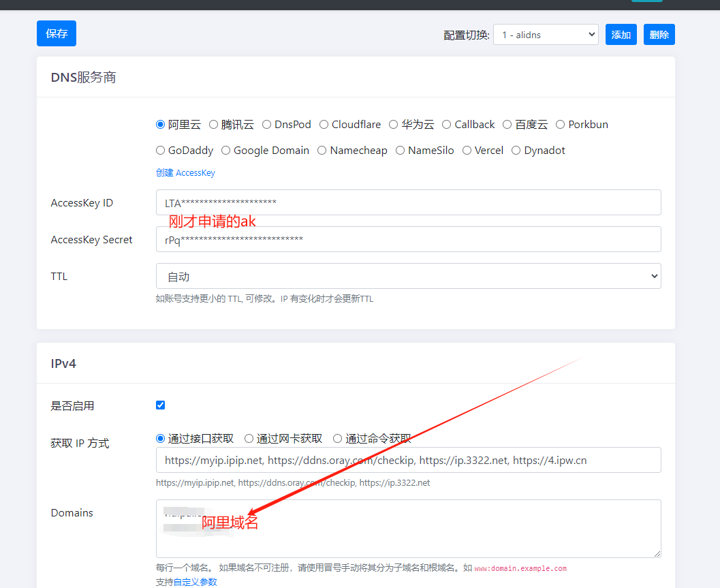Choose the DnsPod radio option
Screen dimensions: 720x588
click(x=267, y=125)
